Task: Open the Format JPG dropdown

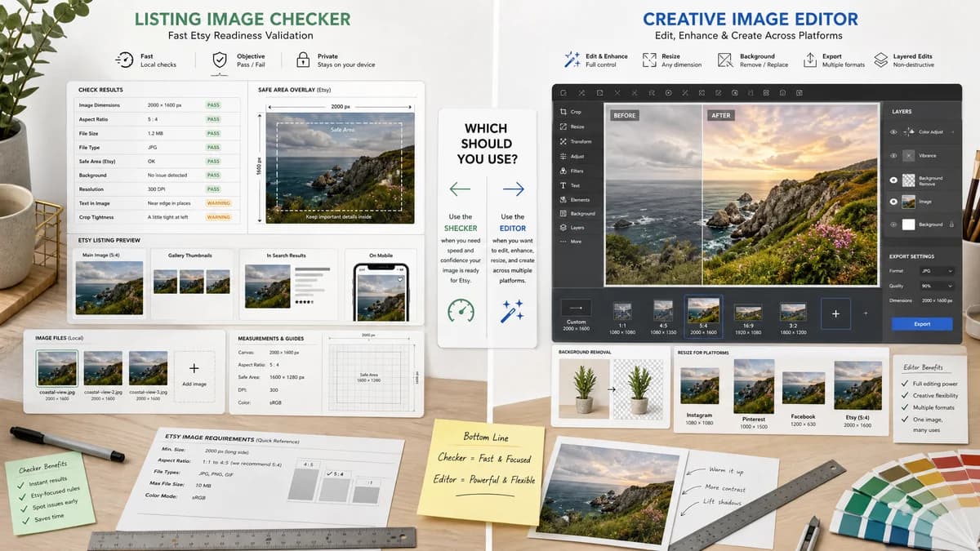Action: click(936, 270)
